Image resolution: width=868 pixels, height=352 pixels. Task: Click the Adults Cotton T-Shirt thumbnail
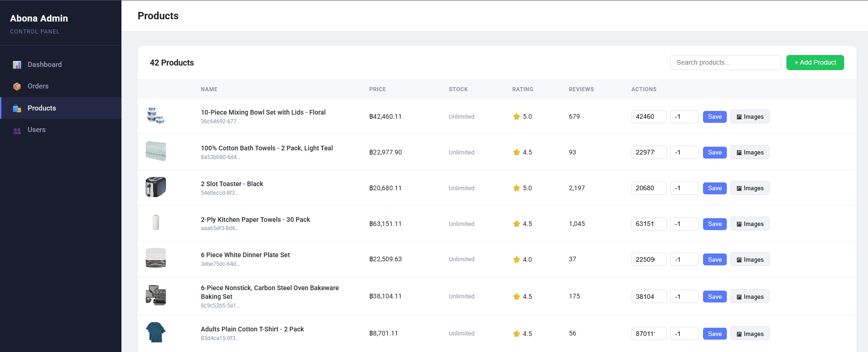coord(156,332)
